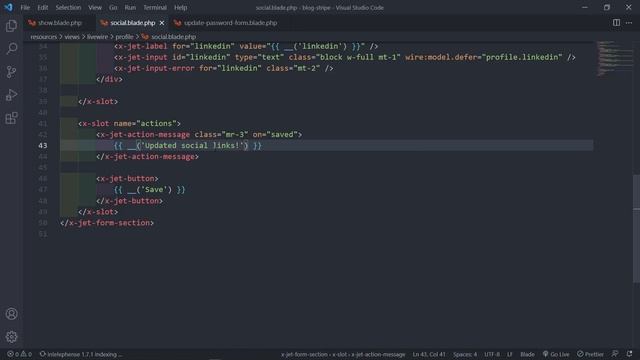This screenshot has height=360, width=640.
Task: Click the views breadcrumb
Action: click(72, 37)
